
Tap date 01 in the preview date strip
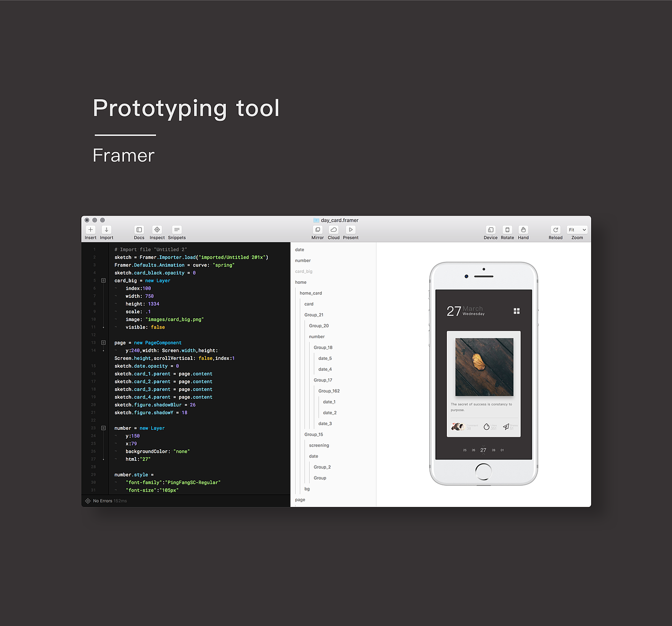click(x=502, y=450)
